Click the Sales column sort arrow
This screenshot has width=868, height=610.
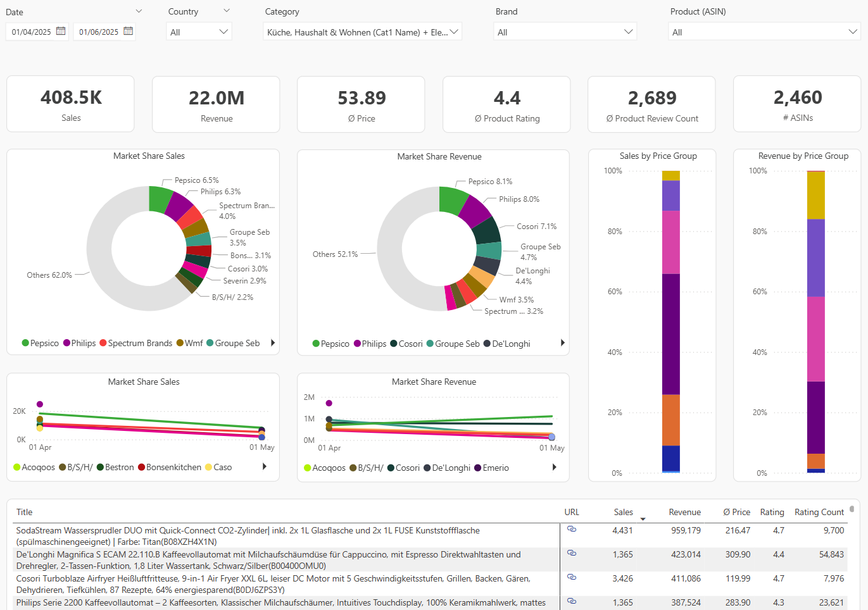click(643, 519)
